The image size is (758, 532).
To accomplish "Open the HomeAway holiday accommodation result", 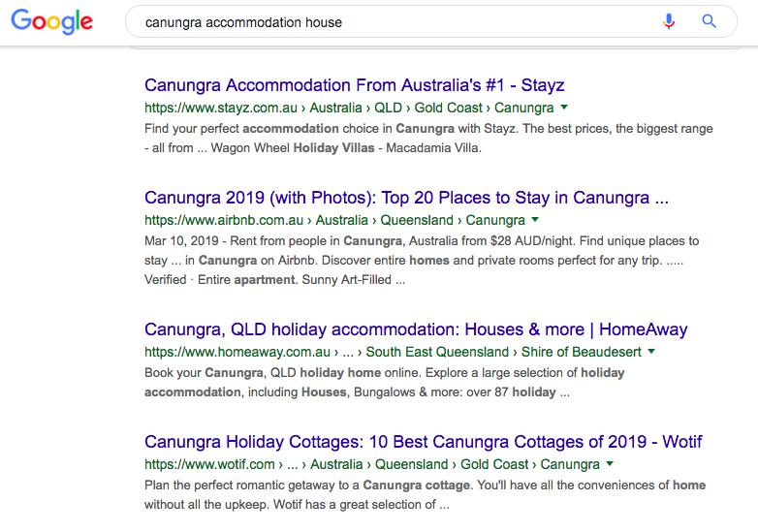I will pyautogui.click(x=416, y=329).
